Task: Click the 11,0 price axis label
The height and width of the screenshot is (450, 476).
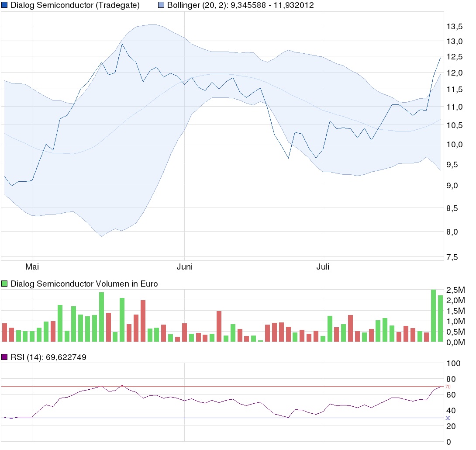Action: pos(455,107)
